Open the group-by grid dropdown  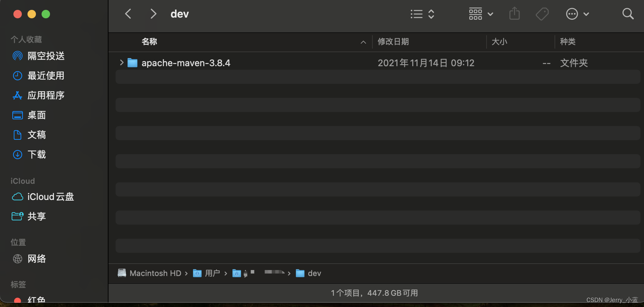(481, 14)
